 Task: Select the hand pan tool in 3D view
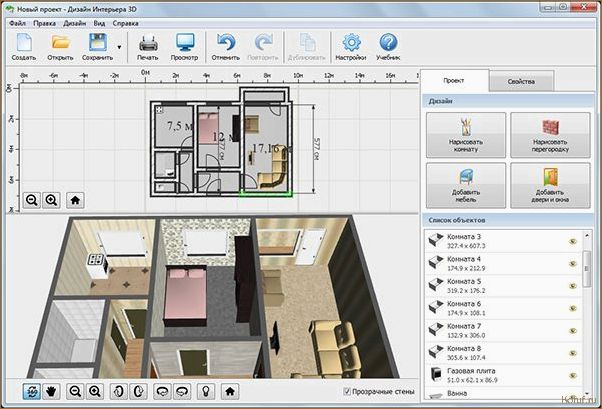(51, 391)
